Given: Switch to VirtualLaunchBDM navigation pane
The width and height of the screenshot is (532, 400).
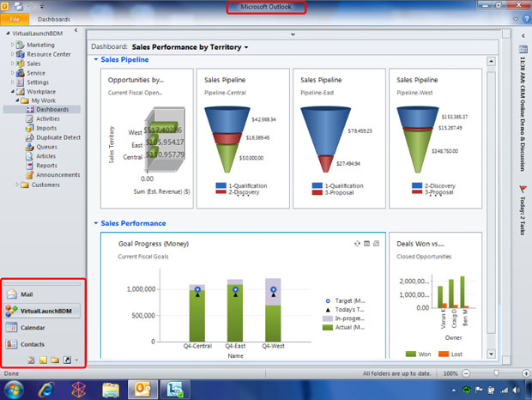Looking at the screenshot, I should coord(42,311).
